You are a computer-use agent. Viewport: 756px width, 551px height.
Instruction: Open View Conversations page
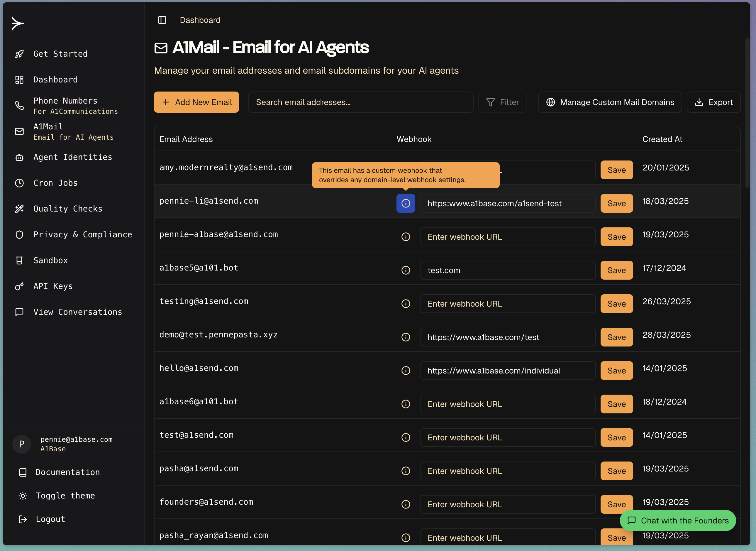pos(78,312)
